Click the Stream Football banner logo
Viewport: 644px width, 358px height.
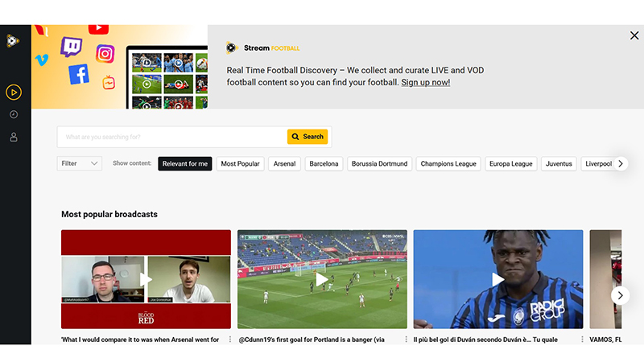point(263,48)
